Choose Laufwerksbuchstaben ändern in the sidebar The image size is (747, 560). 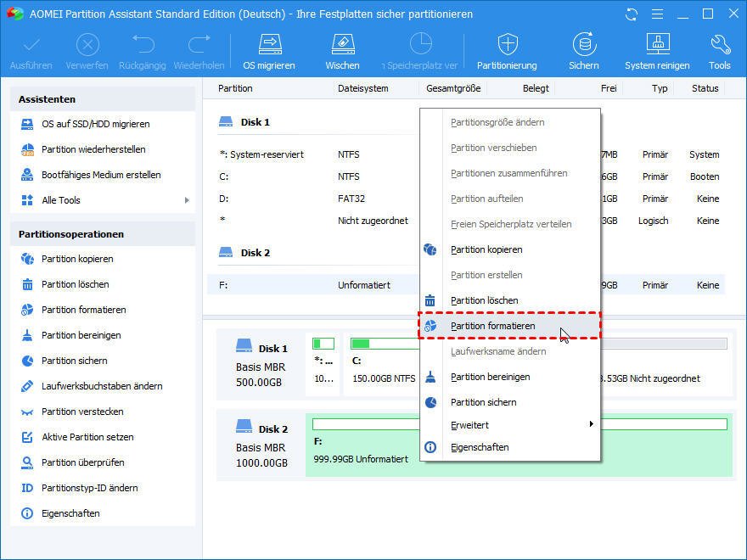pos(102,386)
